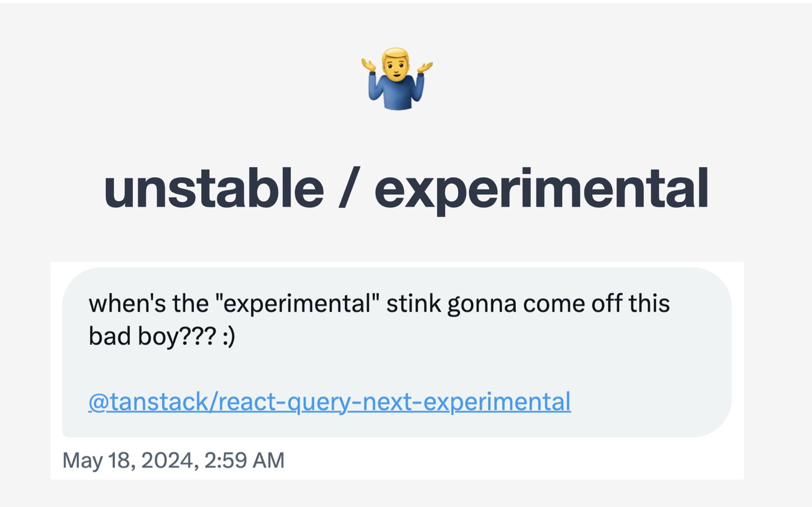Click the word "experimental" in the heading
Image resolution: width=812 pixels, height=507 pixels.
tap(541, 190)
